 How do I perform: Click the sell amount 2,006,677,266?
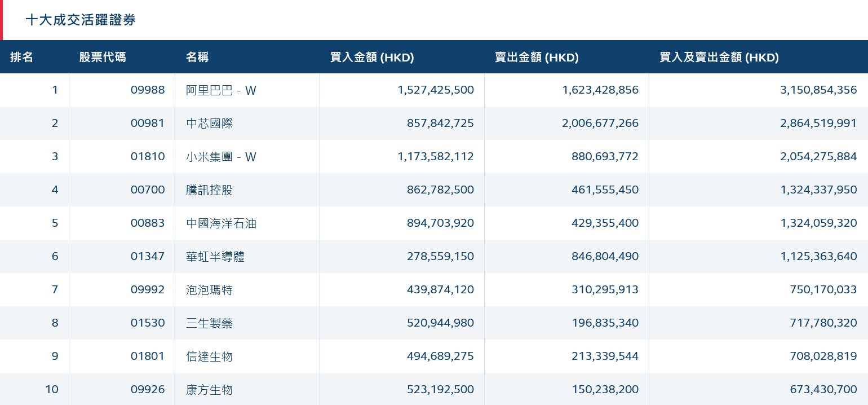click(600, 124)
